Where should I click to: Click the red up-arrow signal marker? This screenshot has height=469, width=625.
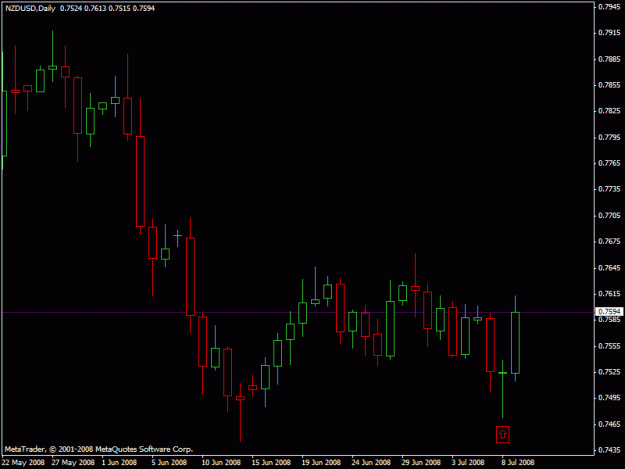tap(503, 434)
